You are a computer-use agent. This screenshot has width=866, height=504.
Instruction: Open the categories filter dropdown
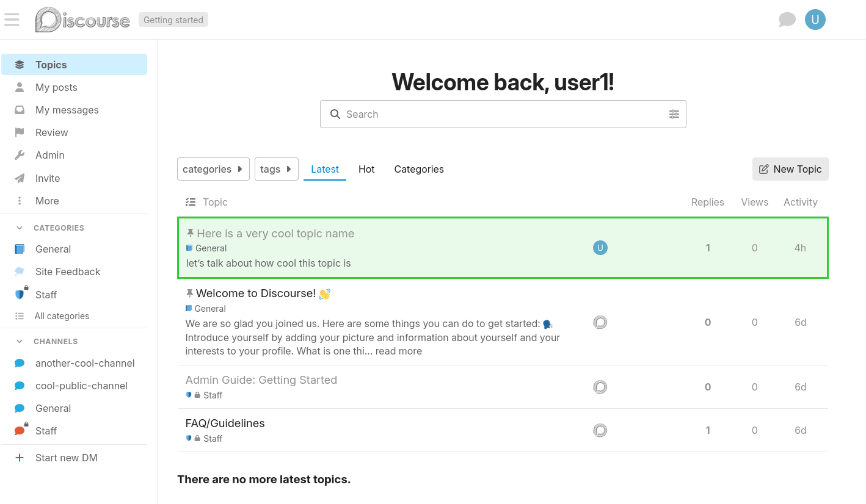tap(213, 169)
